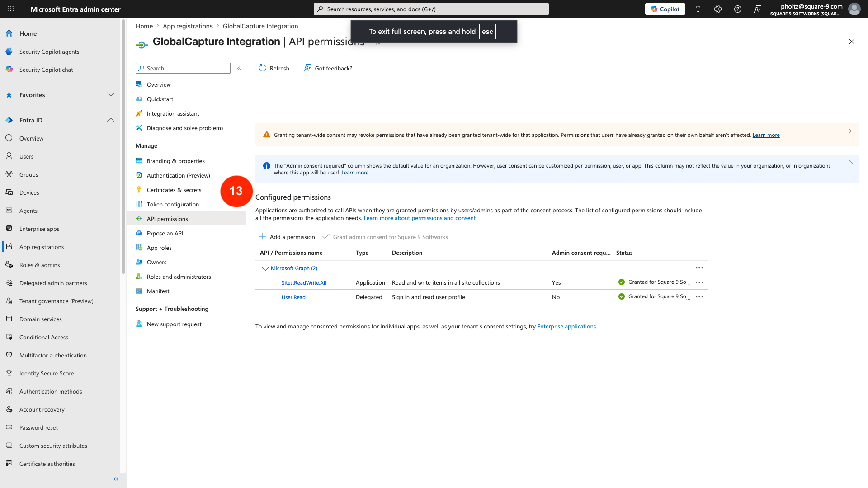
Task: Open the User.Read permission link
Action: tap(293, 297)
